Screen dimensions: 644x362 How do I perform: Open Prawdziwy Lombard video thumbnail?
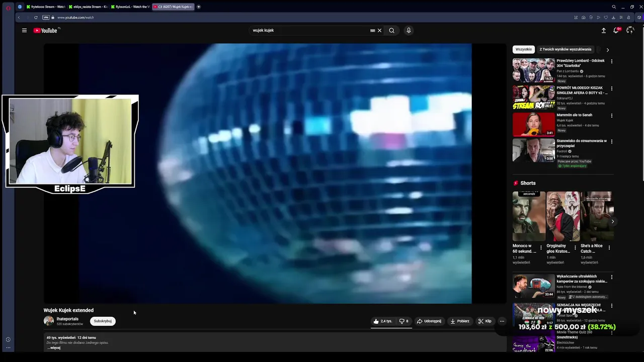click(533, 70)
